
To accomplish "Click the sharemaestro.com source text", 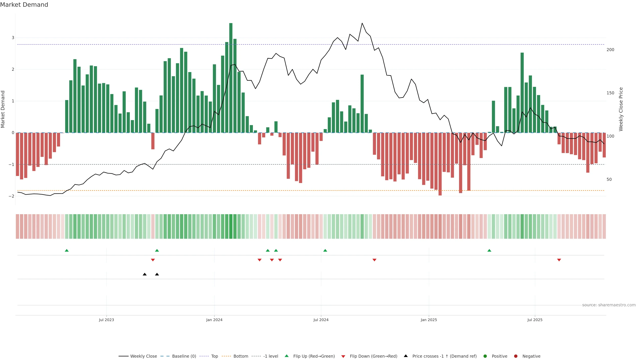I will coord(609,305).
